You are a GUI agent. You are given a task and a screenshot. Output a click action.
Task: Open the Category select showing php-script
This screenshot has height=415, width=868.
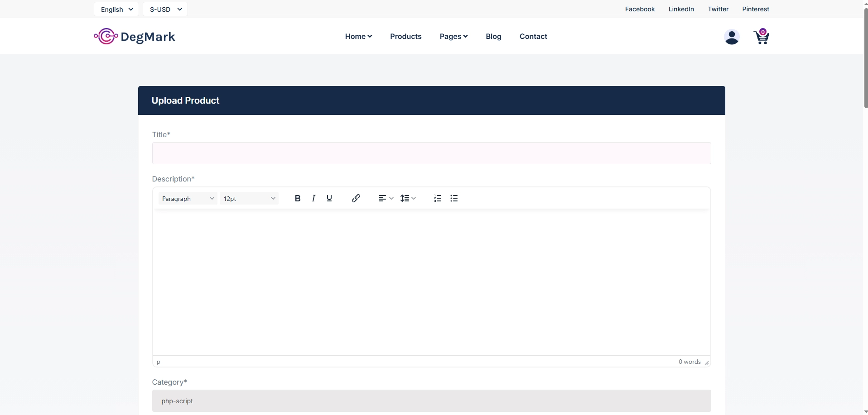pos(431,401)
